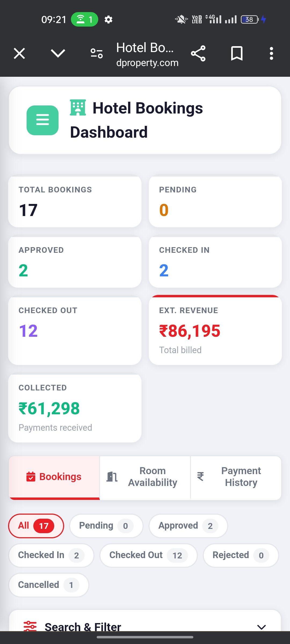The image size is (290, 644).
Task: Open site settings tune icon
Action: click(97, 53)
